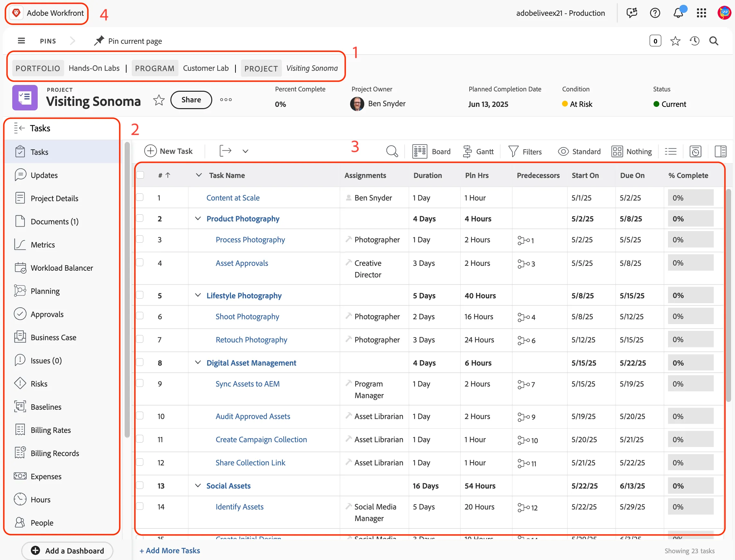
Task: Collapse the Digital Asset Management group
Action: [198, 362]
